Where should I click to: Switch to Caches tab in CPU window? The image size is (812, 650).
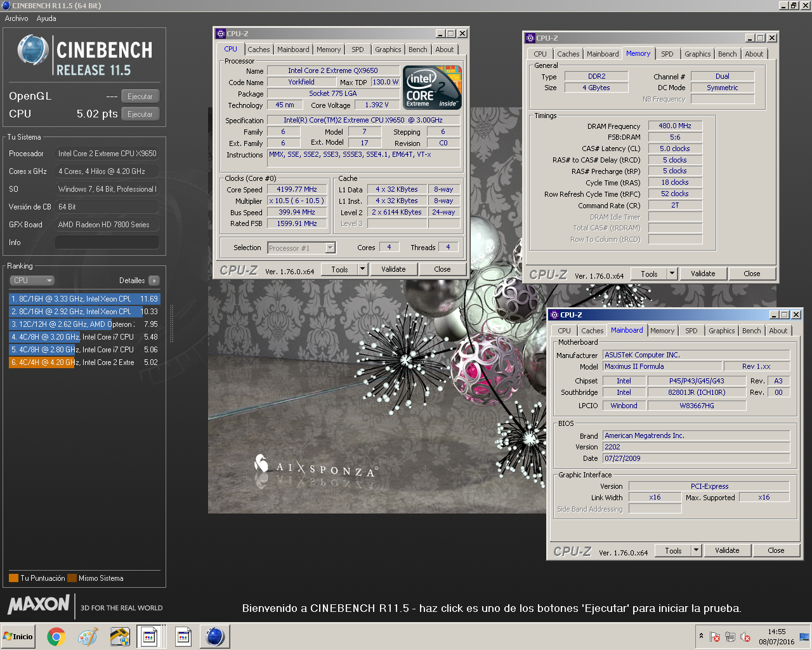click(258, 50)
